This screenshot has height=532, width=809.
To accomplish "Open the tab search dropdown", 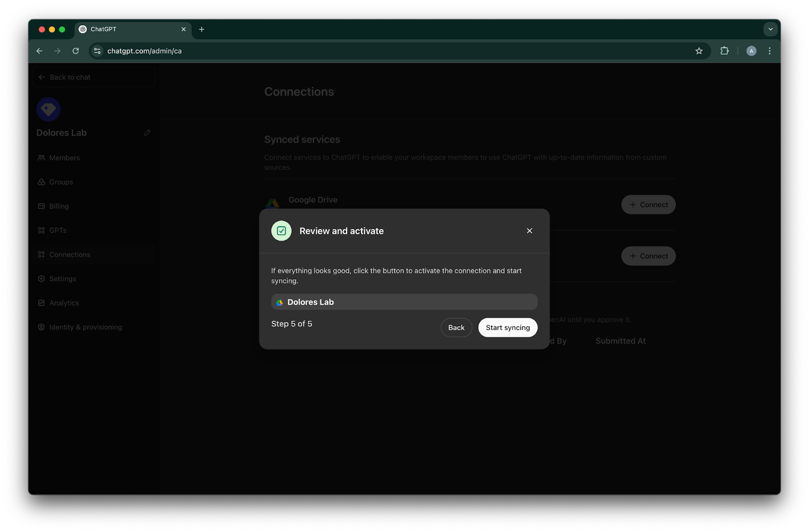I will [771, 29].
